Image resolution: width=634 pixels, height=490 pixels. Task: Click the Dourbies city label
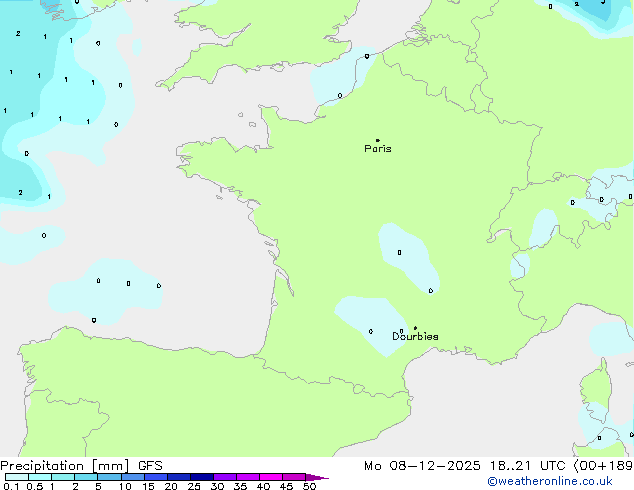[x=415, y=336]
